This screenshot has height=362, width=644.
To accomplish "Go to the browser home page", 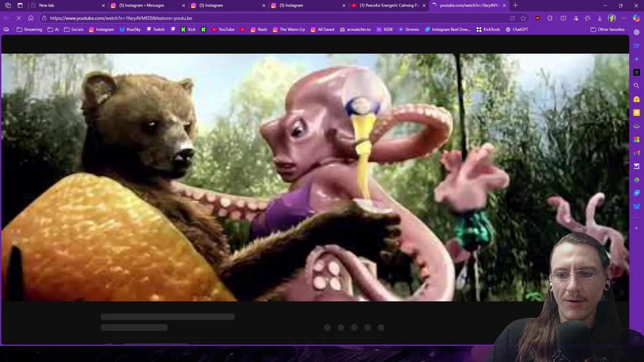I will click(31, 18).
